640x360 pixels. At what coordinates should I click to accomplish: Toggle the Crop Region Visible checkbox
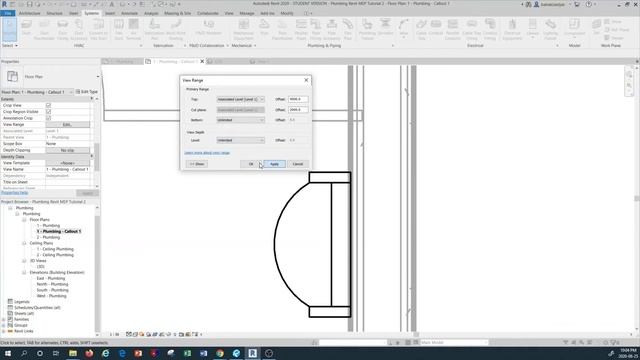click(49, 111)
